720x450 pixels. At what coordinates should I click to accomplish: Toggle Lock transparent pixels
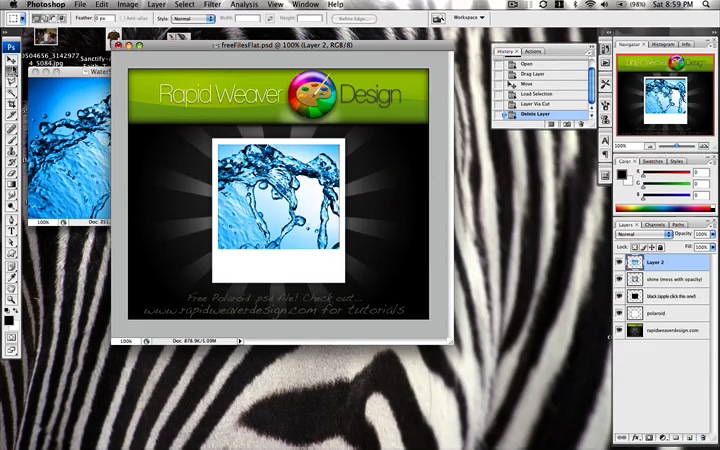635,247
